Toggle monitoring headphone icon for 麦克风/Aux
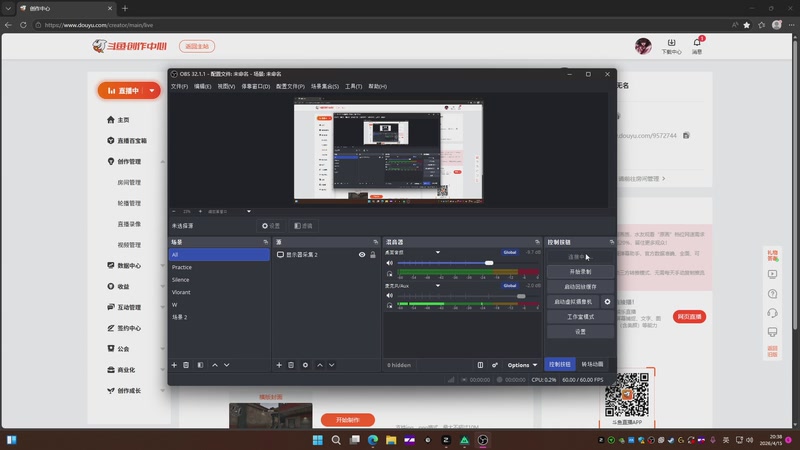 tap(389, 305)
